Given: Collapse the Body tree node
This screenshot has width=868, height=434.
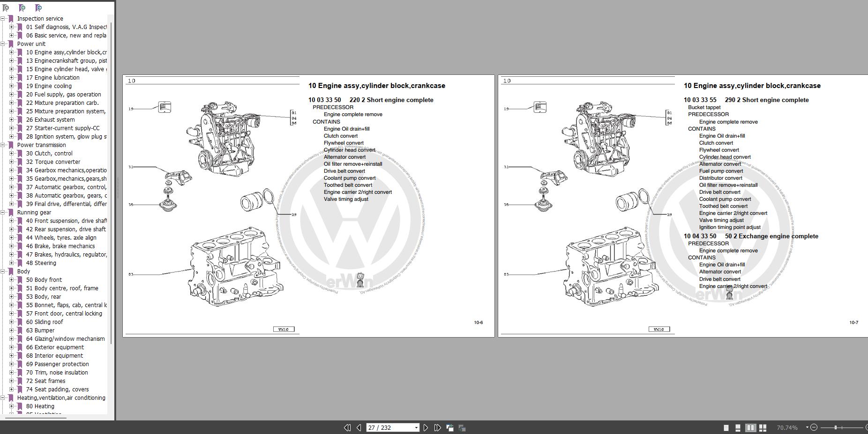Looking at the screenshot, I should click(x=3, y=272).
